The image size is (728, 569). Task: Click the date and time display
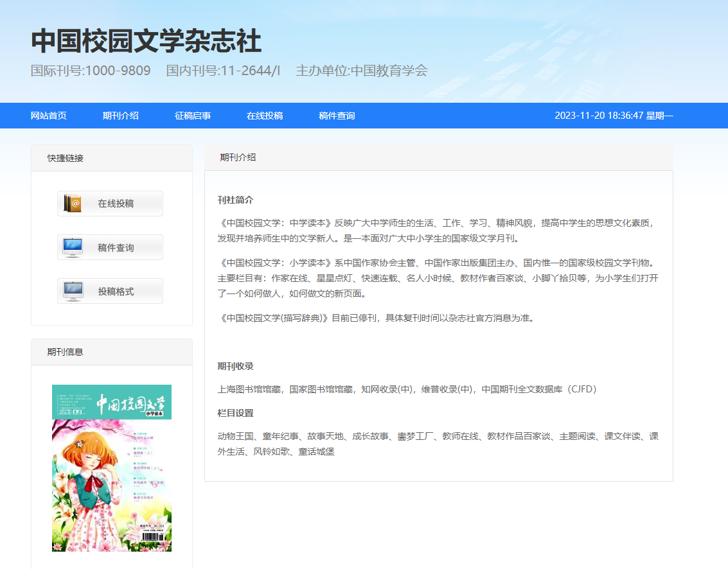[x=614, y=116]
